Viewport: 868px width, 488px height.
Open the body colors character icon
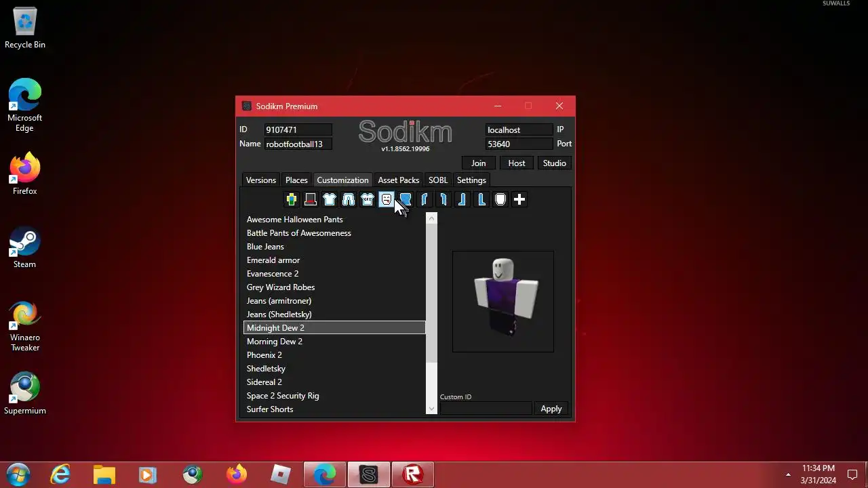(x=292, y=199)
